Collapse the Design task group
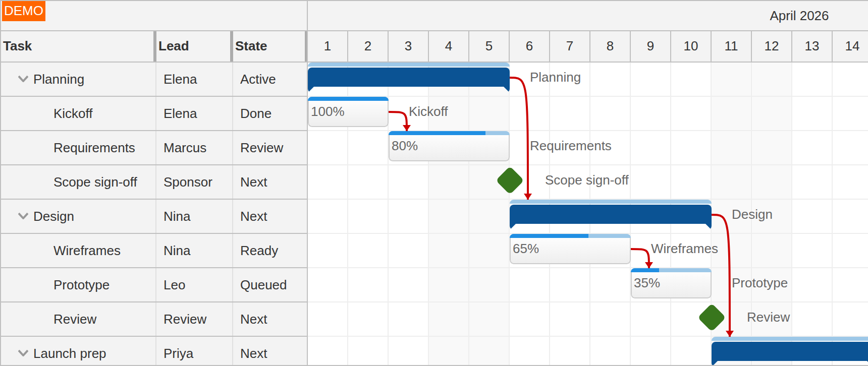Viewport: 868px width, 366px height. pos(22,216)
